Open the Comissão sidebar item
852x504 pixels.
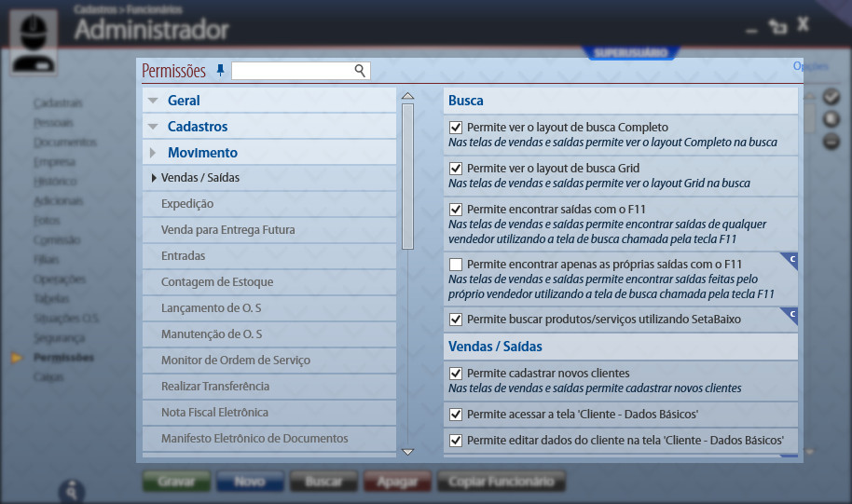57,240
